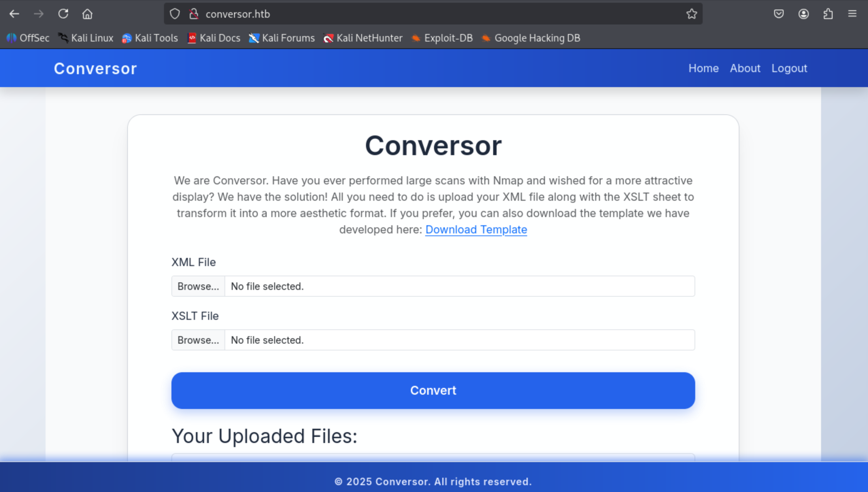The width and height of the screenshot is (868, 492).
Task: Open the Exploit-DB bookmark
Action: 441,38
